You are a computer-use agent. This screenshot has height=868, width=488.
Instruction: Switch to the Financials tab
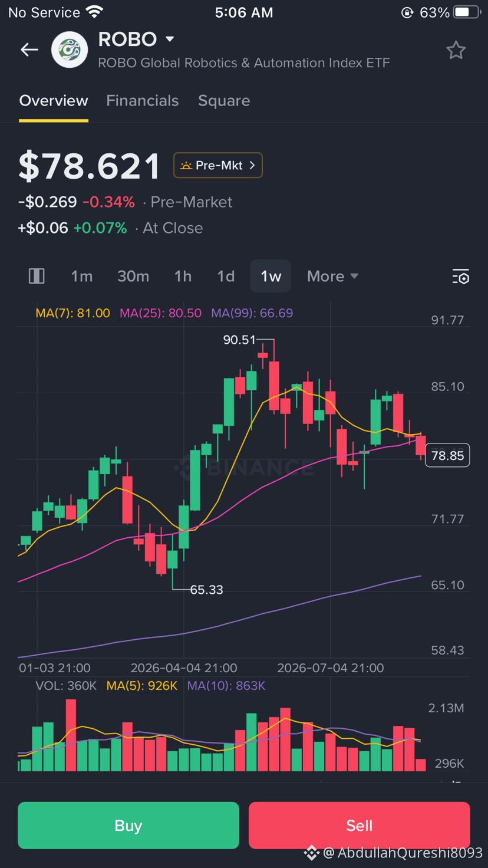click(142, 101)
